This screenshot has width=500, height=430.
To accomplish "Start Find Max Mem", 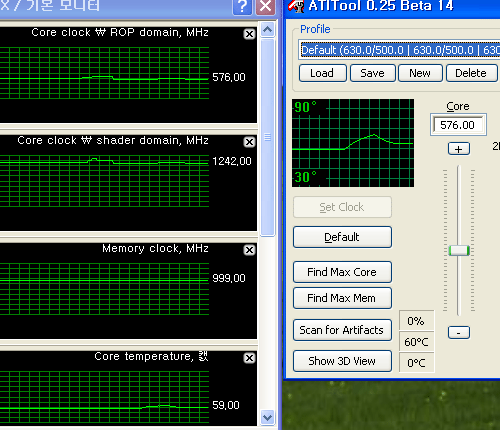I will (x=342, y=298).
